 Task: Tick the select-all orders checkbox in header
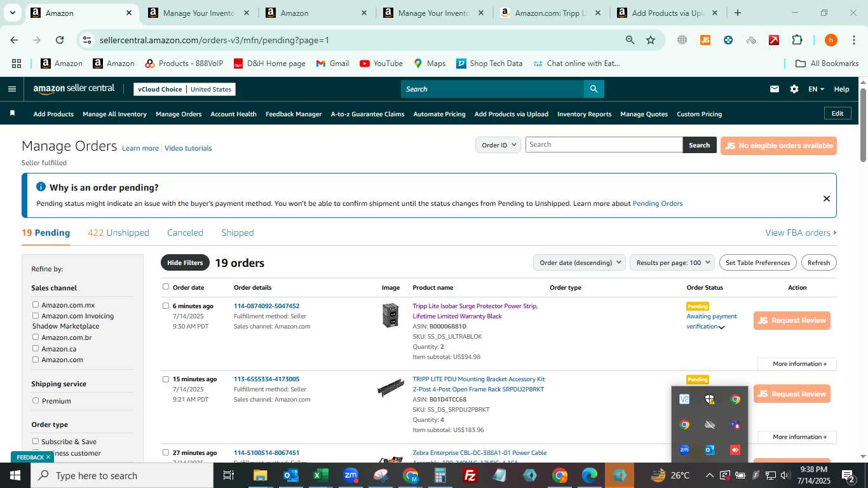click(166, 287)
